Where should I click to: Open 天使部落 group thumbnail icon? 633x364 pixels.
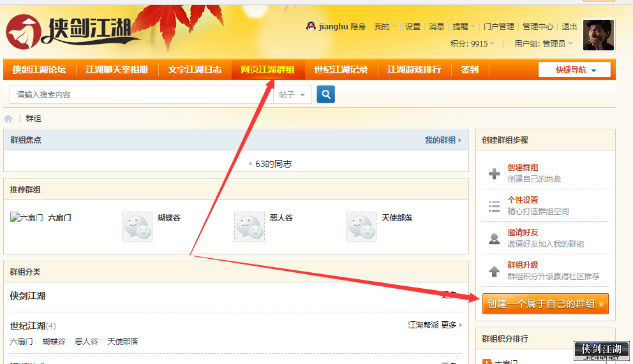361,226
